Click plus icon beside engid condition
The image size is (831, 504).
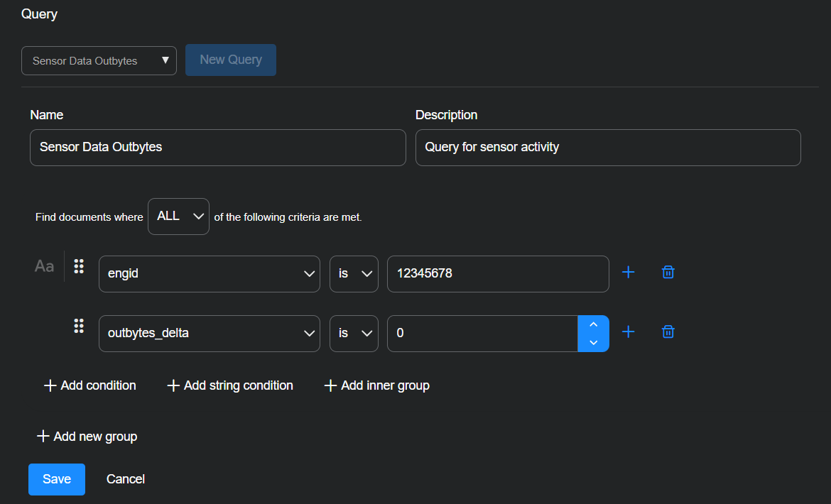click(x=628, y=273)
